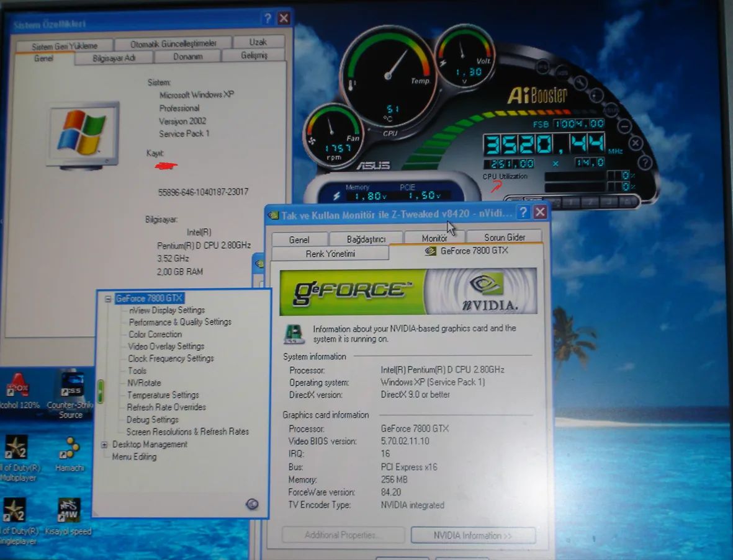Open the Genel tab in the NVIDIA display dialog
This screenshot has height=560, width=733.
(x=299, y=239)
